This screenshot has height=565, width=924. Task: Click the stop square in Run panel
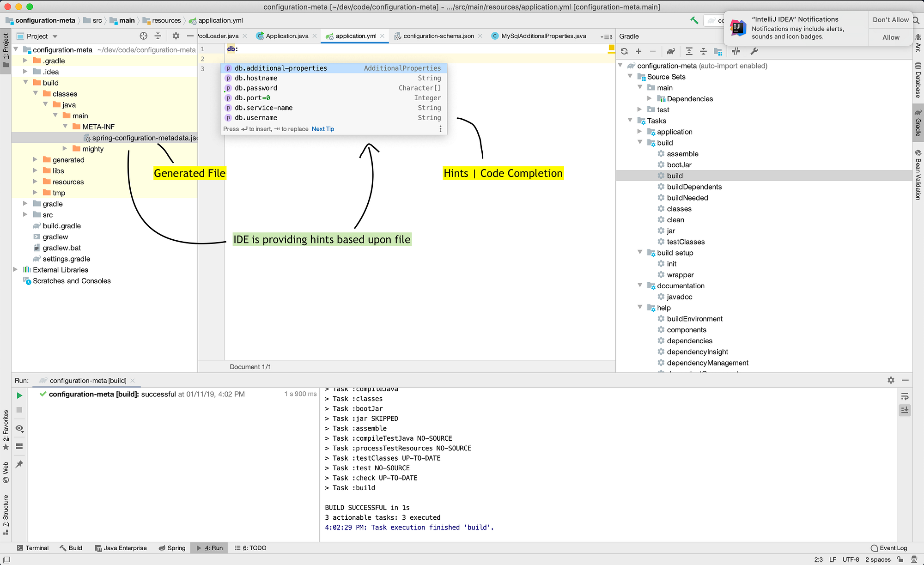coord(19,410)
